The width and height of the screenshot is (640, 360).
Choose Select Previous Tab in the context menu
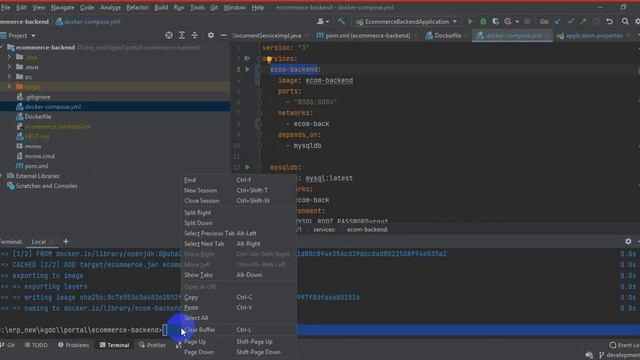[239, 233]
